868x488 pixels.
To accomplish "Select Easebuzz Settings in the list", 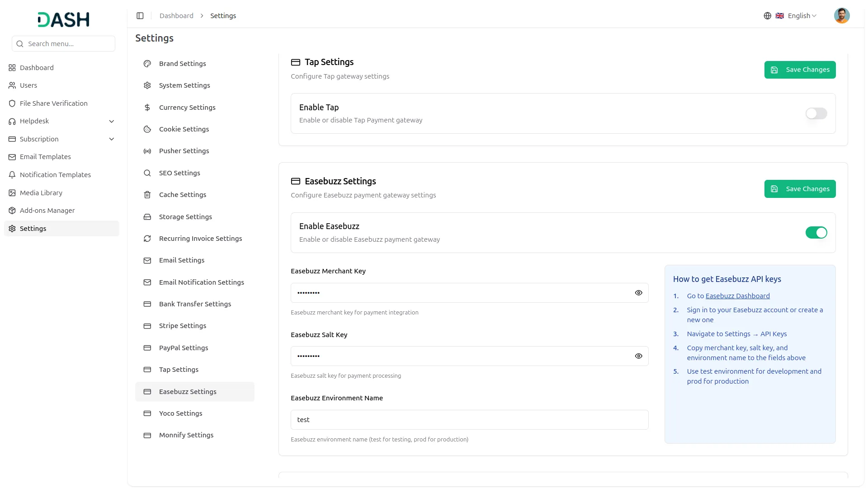I will [x=195, y=392].
